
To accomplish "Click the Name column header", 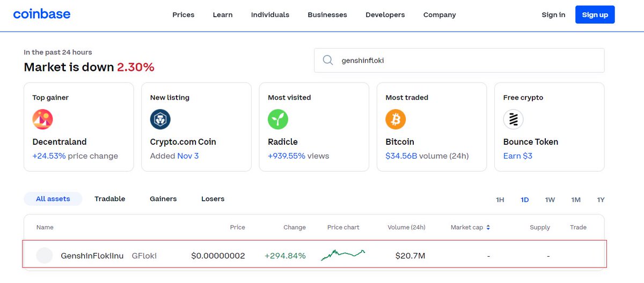I will (x=45, y=227).
